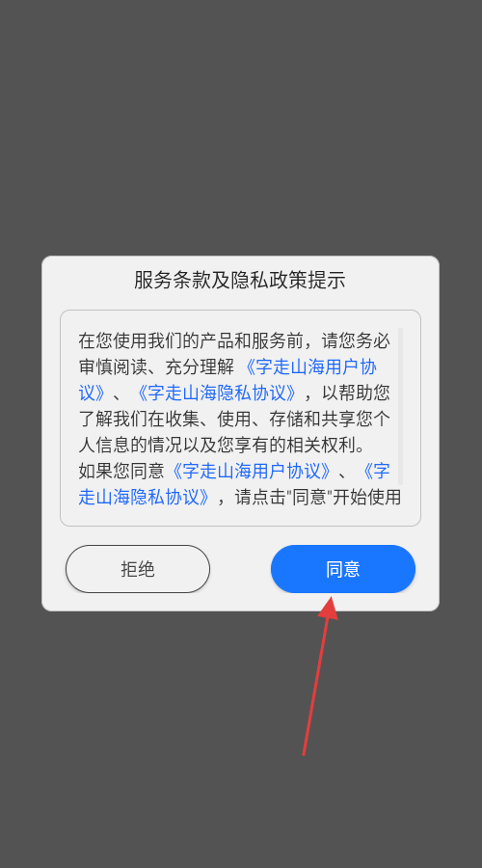Click empty space between 拒绝 and 同意

pyautogui.click(x=240, y=568)
